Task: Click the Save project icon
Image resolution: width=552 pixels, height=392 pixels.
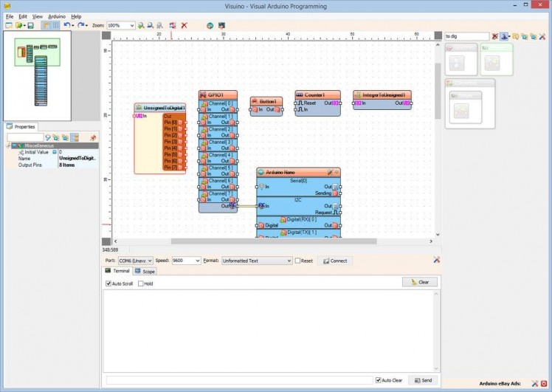Action: pos(30,25)
